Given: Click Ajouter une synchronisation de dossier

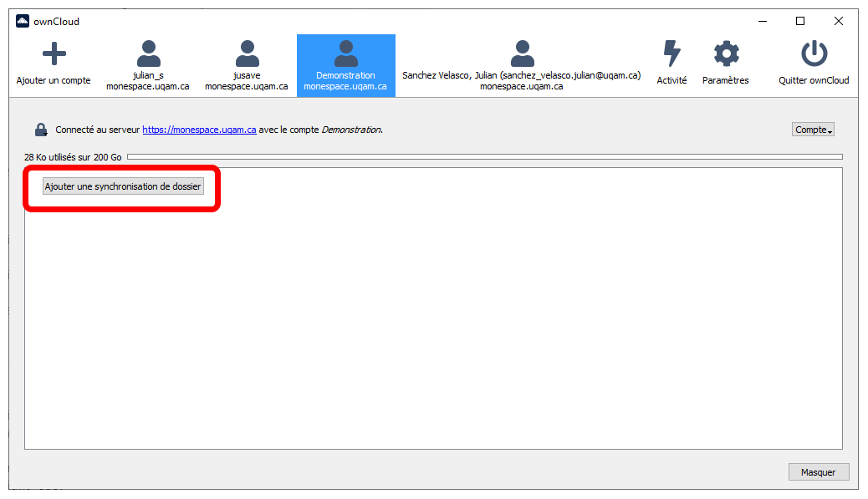Looking at the screenshot, I should (x=123, y=186).
